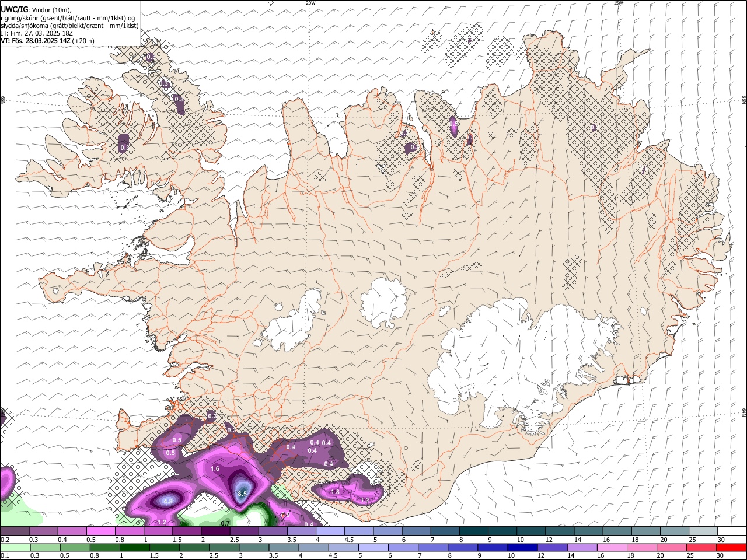Click the darkest green 1–1.5 swatch, lower legend

(135, 548)
